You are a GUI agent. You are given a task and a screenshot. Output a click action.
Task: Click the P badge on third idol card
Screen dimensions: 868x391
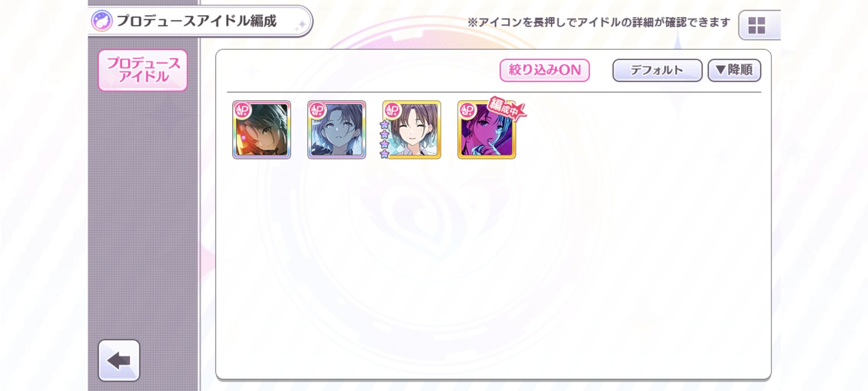393,110
